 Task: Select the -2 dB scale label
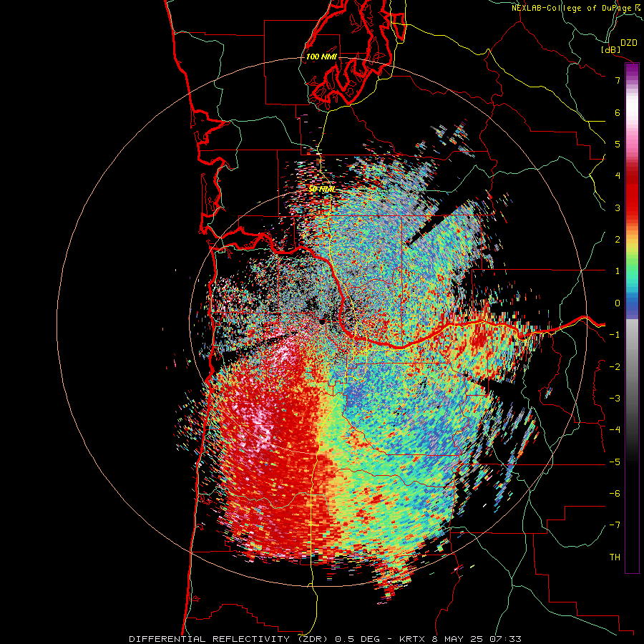pos(615,367)
